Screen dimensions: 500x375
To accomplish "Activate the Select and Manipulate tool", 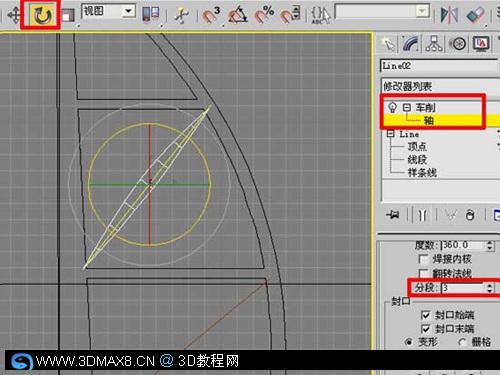I will tap(181, 15).
